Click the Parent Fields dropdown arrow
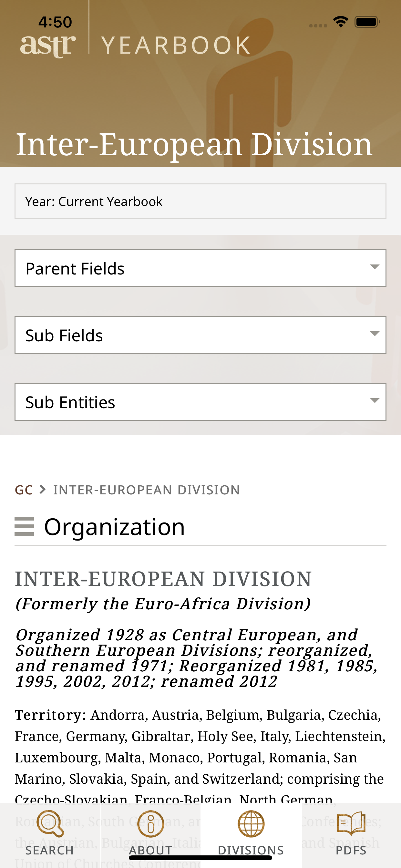Screen dimensions: 401x868 [x=375, y=267]
